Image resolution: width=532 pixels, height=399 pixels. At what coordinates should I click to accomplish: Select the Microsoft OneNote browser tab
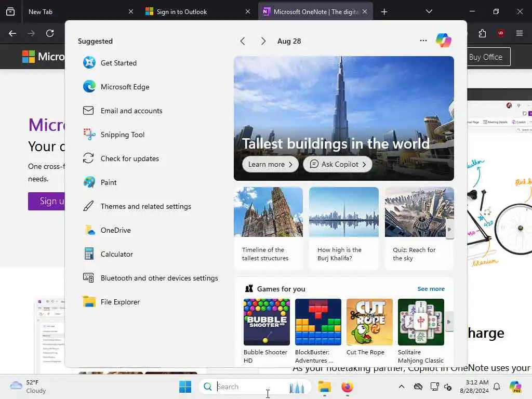(x=315, y=11)
